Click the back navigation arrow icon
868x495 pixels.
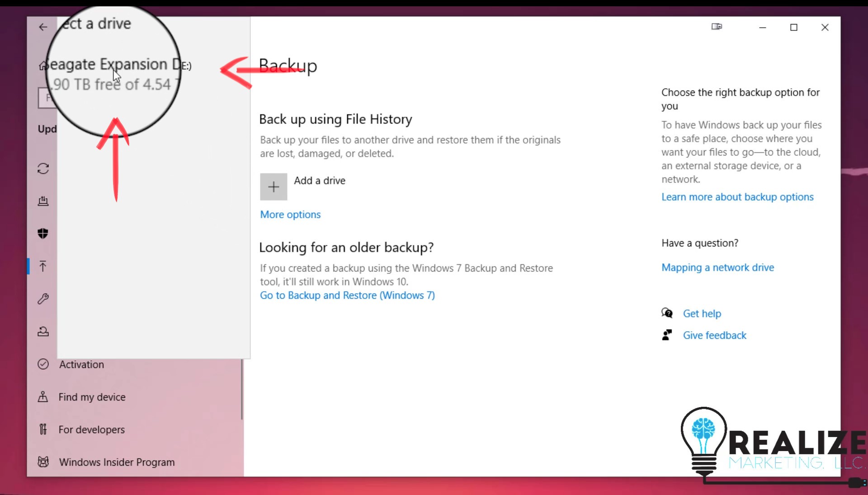42,27
